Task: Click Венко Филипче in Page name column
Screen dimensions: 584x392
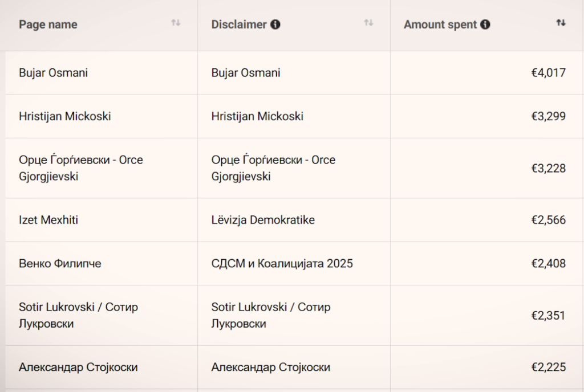Action: point(60,263)
